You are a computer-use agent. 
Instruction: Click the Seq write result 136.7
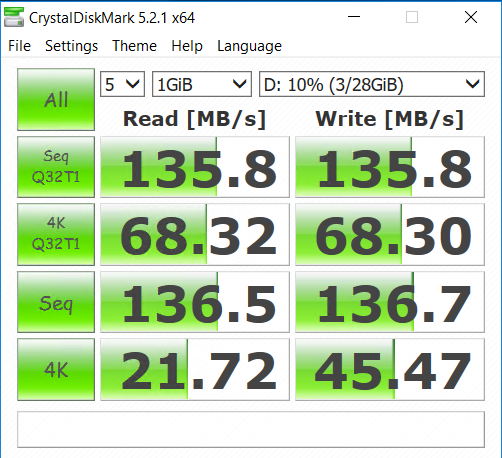click(x=390, y=302)
